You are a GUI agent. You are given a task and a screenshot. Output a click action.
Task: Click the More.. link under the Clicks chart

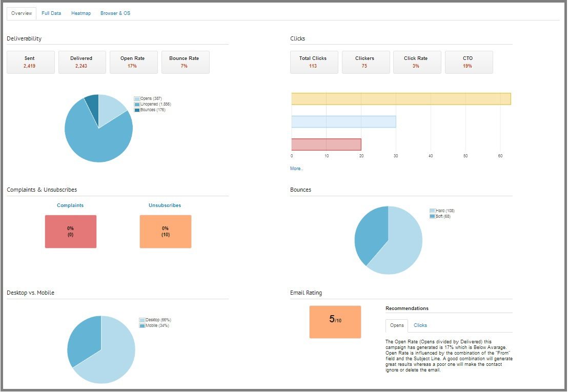pyautogui.click(x=296, y=168)
